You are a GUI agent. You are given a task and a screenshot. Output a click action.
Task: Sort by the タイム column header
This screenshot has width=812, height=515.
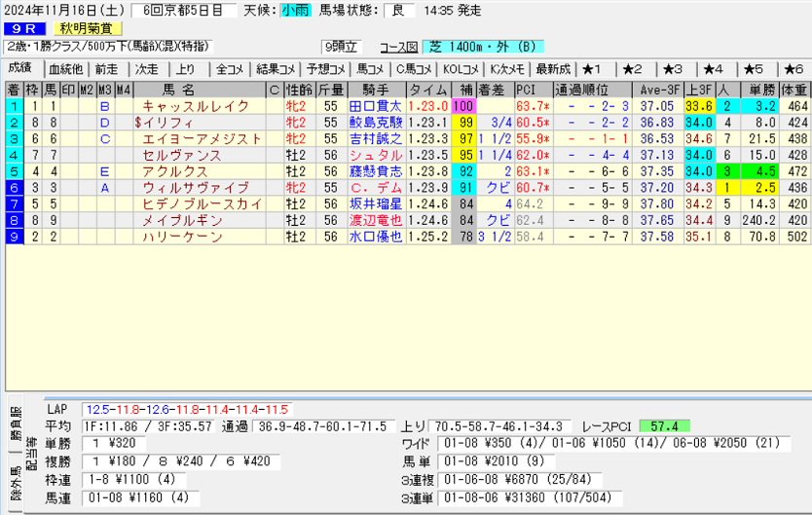(x=427, y=90)
